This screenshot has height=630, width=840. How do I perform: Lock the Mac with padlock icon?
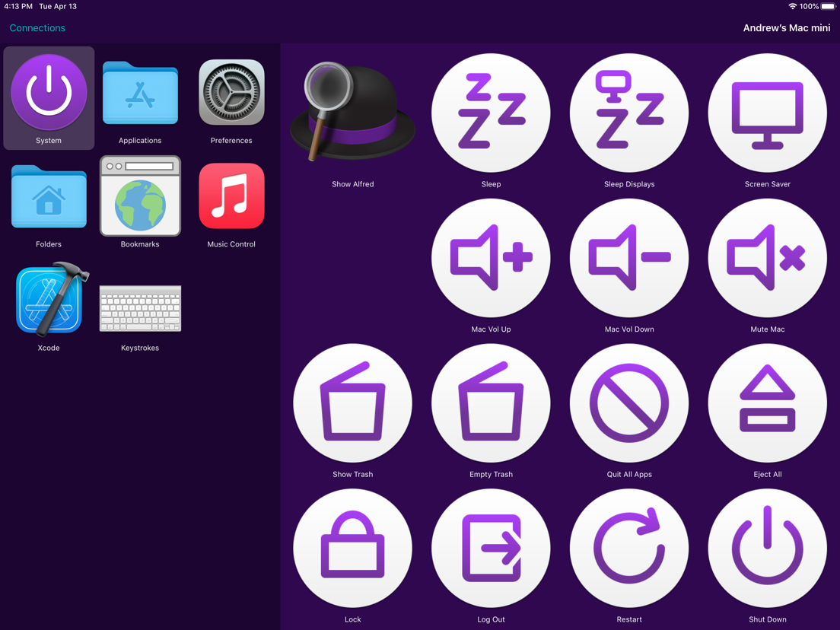pyautogui.click(x=352, y=548)
